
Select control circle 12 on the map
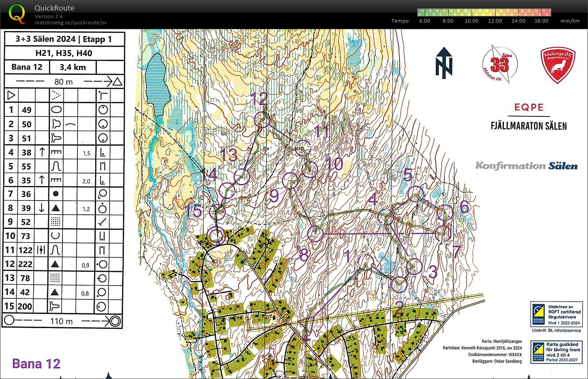263,120
